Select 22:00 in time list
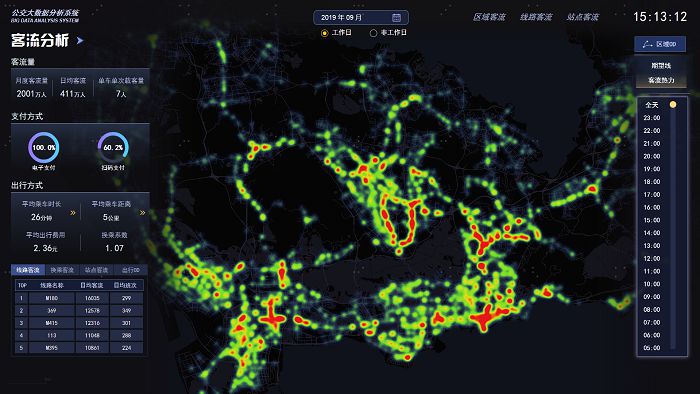 click(x=652, y=131)
